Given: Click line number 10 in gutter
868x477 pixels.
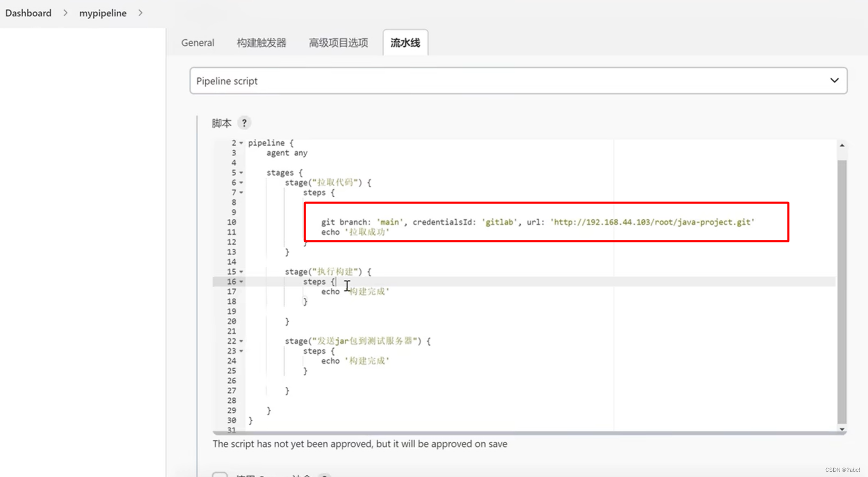Looking at the screenshot, I should point(231,222).
